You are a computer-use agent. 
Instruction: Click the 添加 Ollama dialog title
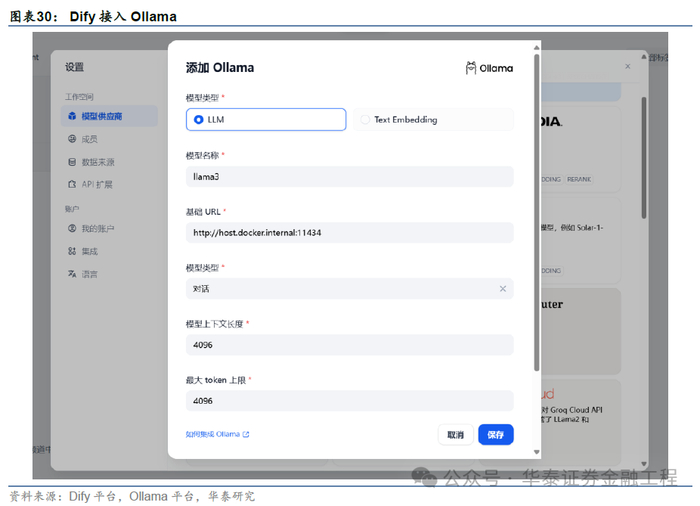(x=220, y=68)
